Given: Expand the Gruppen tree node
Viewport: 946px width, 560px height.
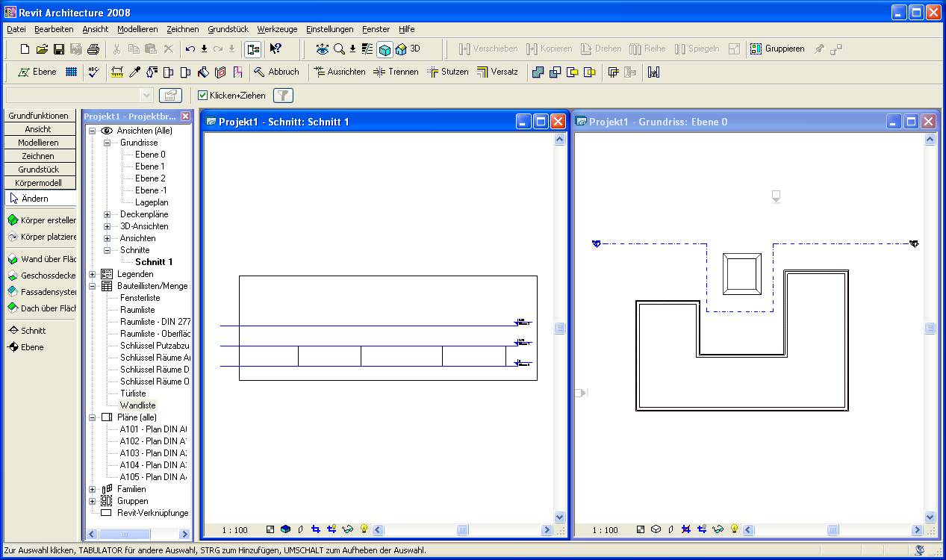Looking at the screenshot, I should click(93, 501).
